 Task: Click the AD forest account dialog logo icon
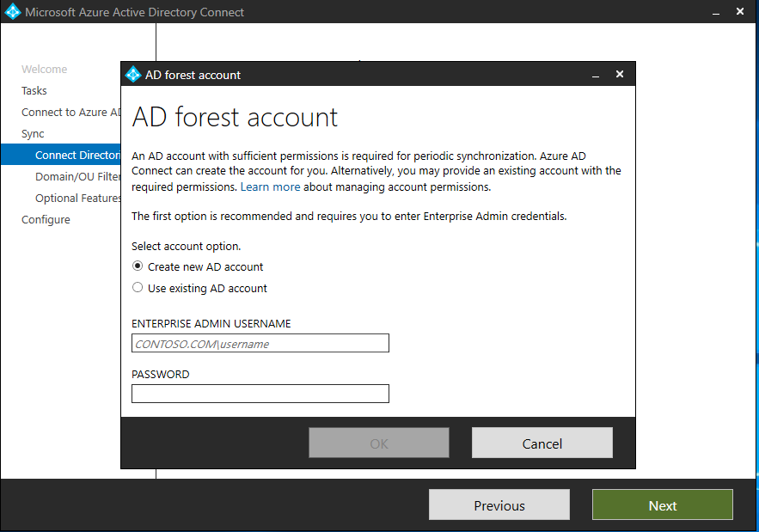133,75
